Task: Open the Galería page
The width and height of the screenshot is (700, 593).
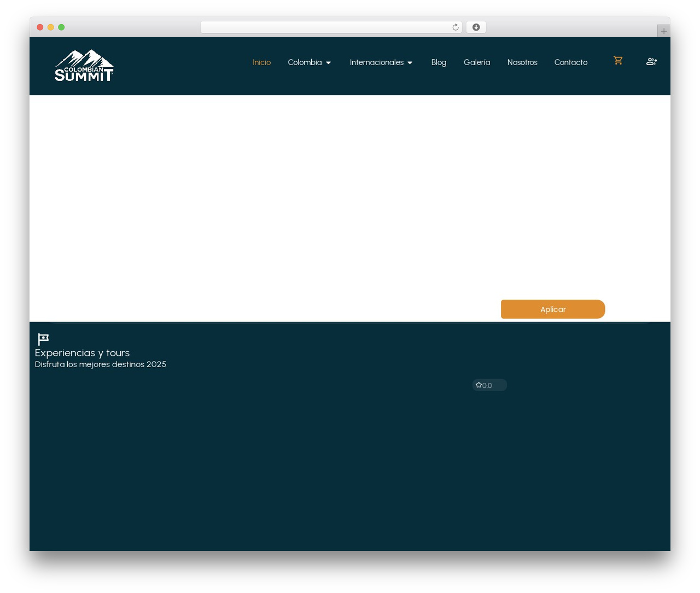Action: (477, 62)
